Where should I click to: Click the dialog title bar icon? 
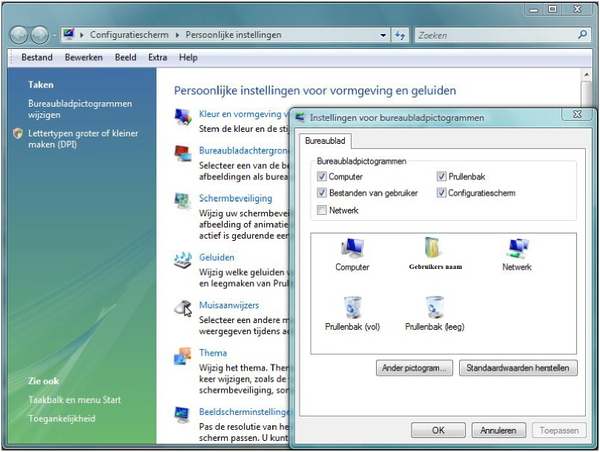click(x=300, y=117)
